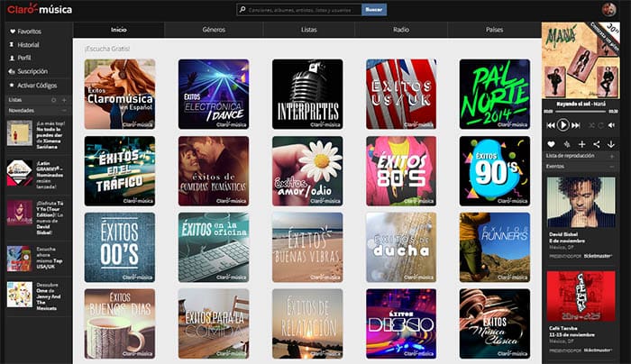
Task: Open Éxitos 00's playlist
Action: (x=120, y=248)
